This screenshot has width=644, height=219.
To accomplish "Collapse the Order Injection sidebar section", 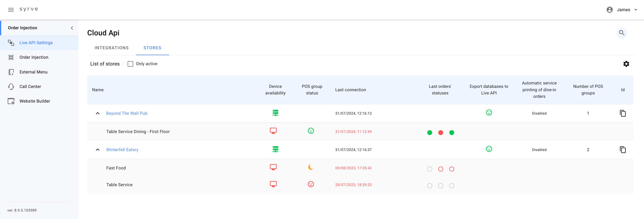I will point(72,28).
